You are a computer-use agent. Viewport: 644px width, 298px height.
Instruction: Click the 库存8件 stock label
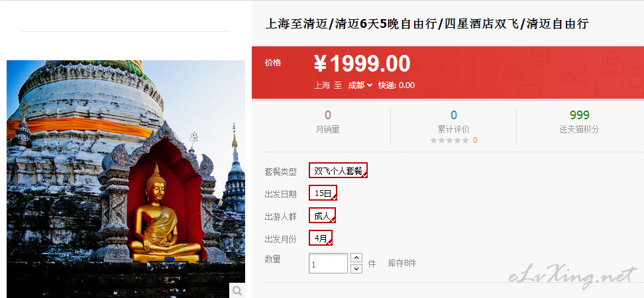(x=402, y=264)
